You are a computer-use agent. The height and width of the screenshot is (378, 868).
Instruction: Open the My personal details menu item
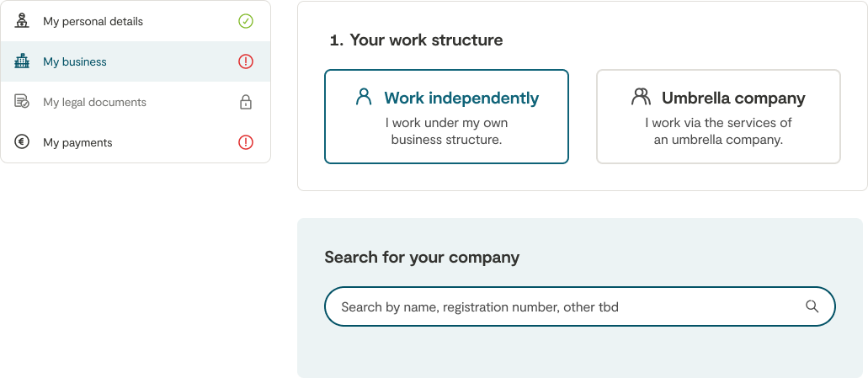point(93,21)
